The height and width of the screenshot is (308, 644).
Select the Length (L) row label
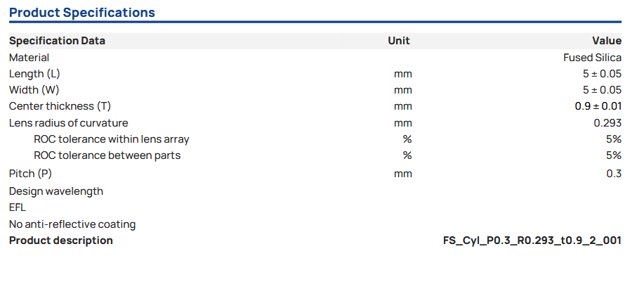[x=36, y=74]
